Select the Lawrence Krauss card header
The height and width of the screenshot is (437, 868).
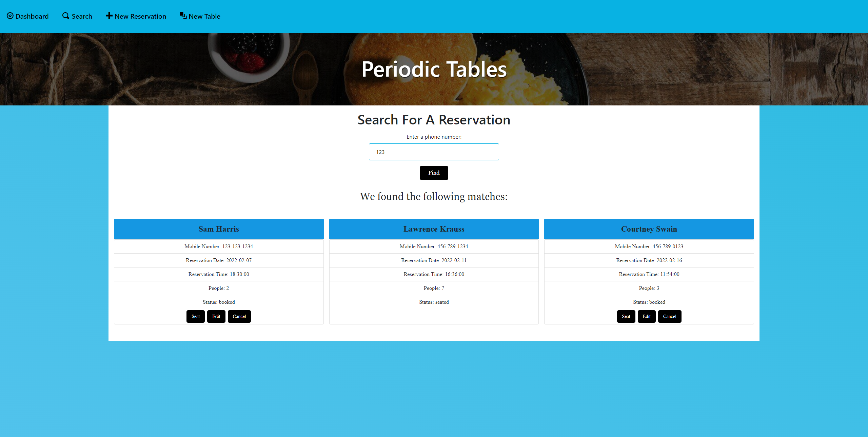tap(434, 229)
